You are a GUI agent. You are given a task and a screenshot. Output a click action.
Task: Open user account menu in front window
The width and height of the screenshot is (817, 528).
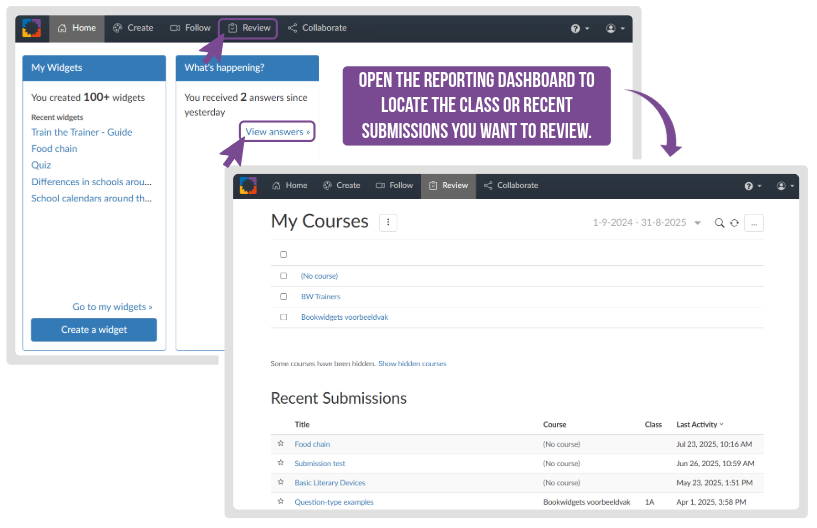pyautogui.click(x=785, y=186)
